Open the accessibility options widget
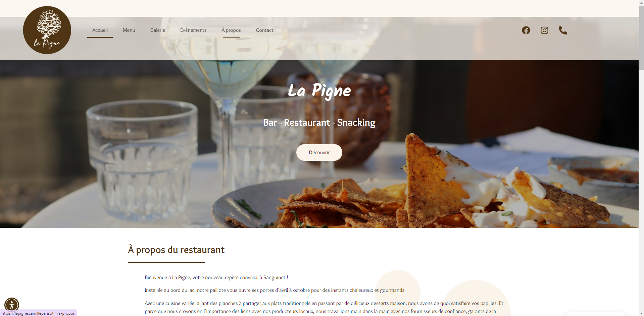Image resolution: width=644 pixels, height=316 pixels. pyautogui.click(x=12, y=305)
